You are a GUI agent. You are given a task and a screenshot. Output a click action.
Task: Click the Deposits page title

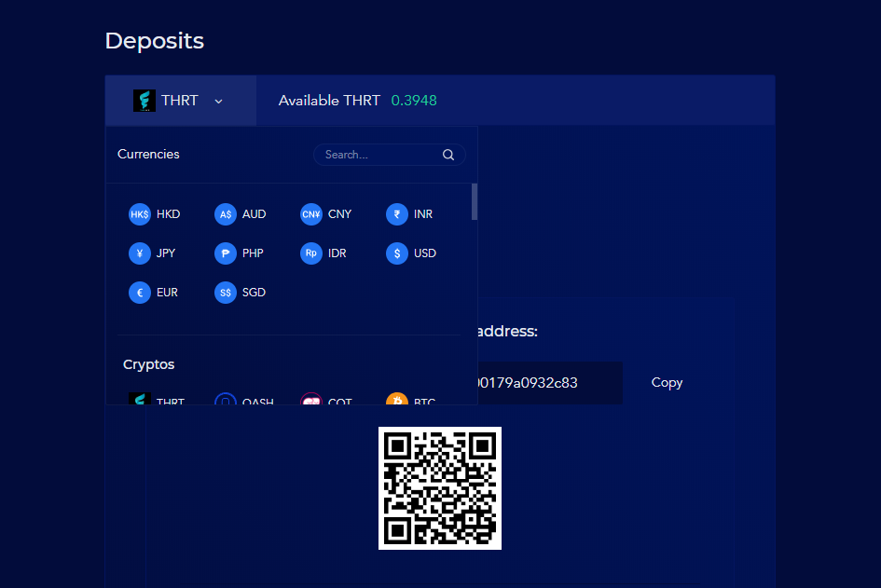155,41
